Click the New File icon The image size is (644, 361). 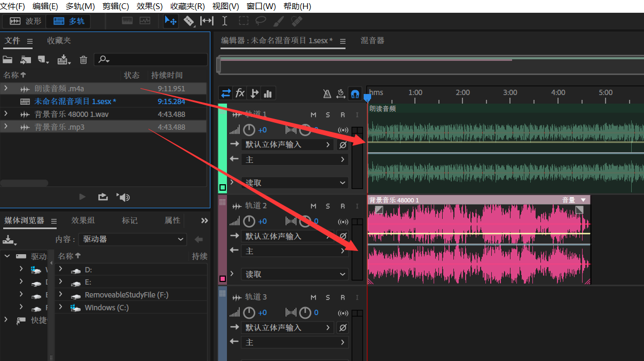tap(43, 60)
